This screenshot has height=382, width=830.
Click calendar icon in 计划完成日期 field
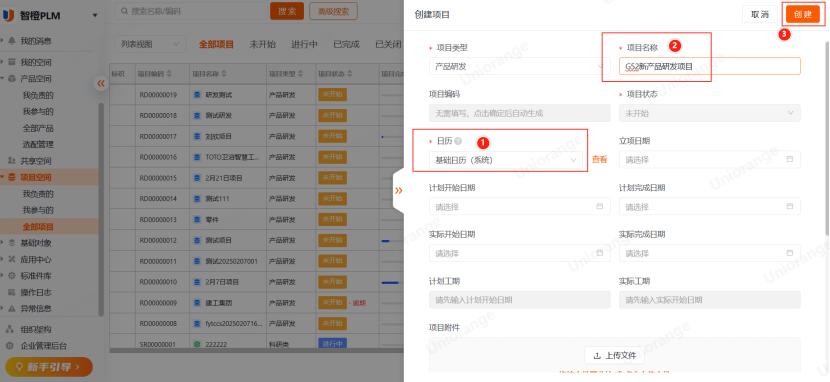pos(790,206)
